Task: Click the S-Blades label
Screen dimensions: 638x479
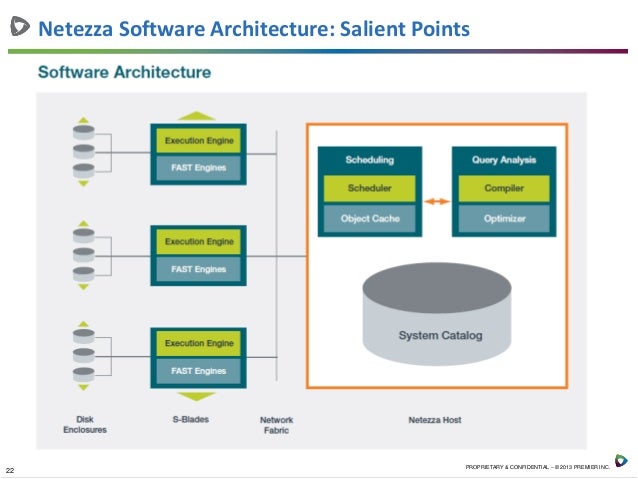Action: [x=191, y=419]
